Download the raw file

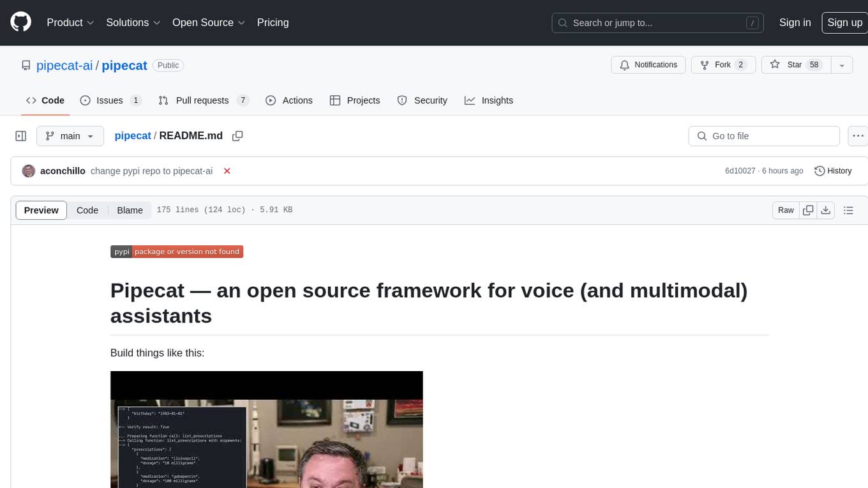click(825, 210)
